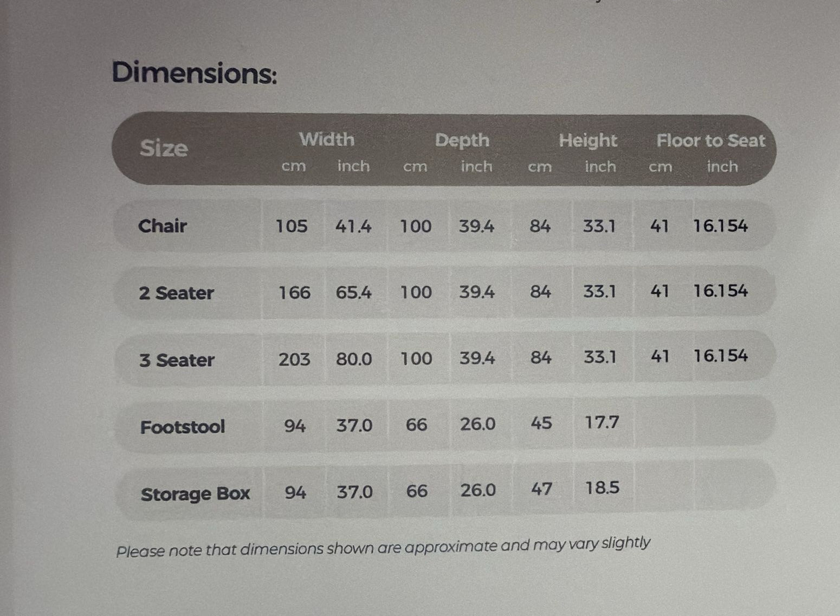Click the 2 Seater width 166
Viewport: 840px width, 616px height.
[294, 293]
